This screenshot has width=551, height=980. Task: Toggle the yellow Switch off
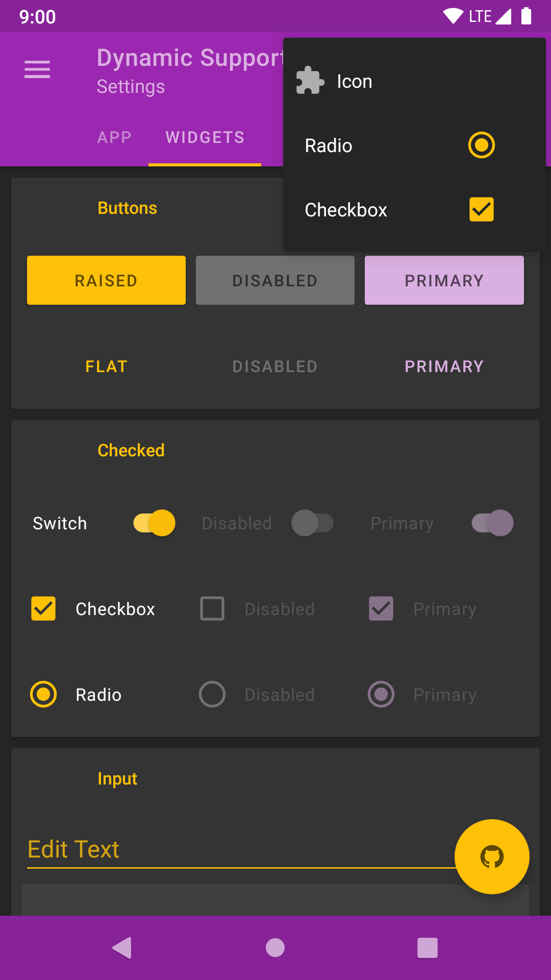coord(153,523)
